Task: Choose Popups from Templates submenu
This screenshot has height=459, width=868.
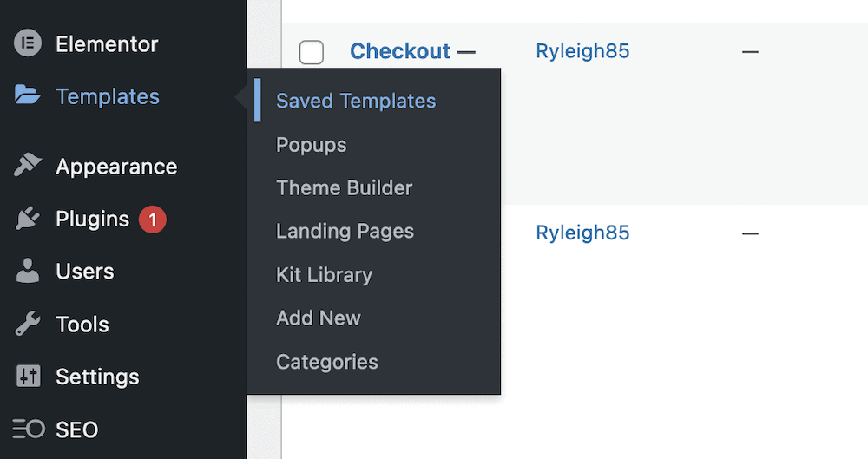Action: pos(311,145)
